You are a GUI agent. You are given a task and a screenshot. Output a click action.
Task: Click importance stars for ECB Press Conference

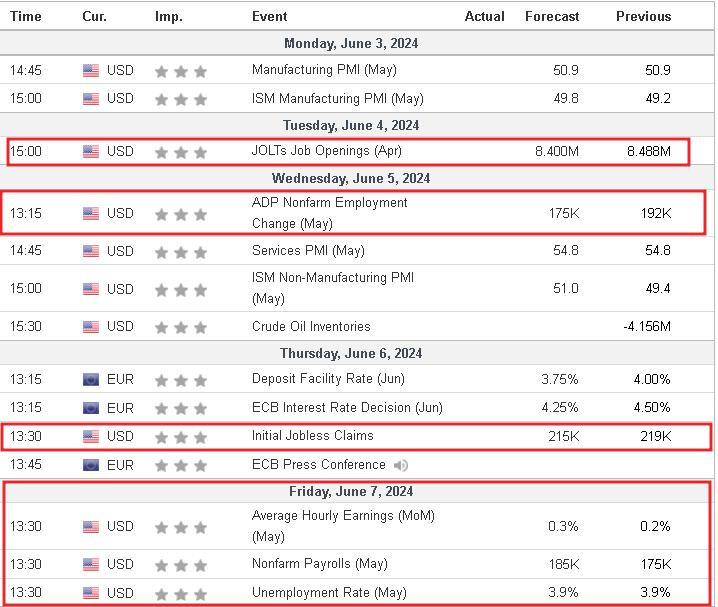click(181, 466)
